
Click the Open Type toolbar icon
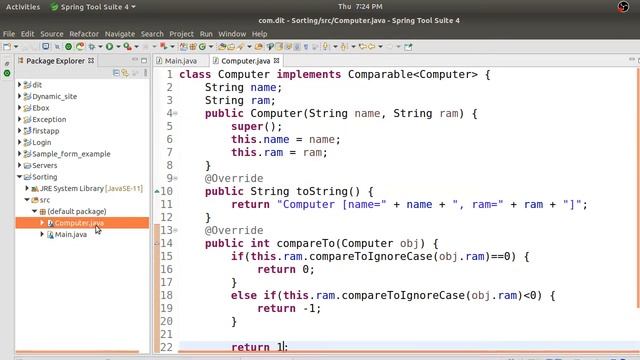pyautogui.click(x=222, y=47)
